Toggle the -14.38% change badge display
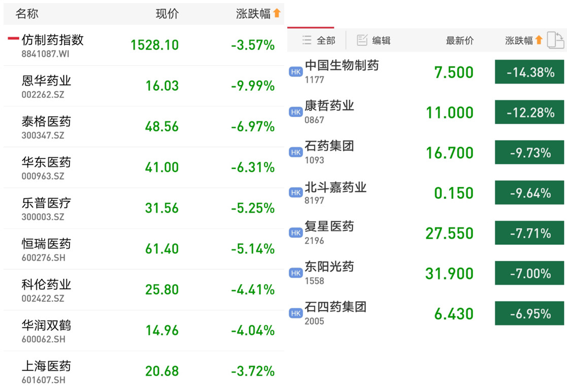Viewport: 567px width, 392px height. tap(529, 72)
